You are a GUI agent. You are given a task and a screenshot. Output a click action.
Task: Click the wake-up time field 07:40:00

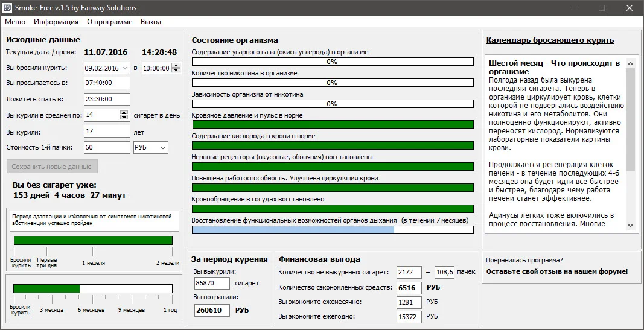click(x=107, y=83)
